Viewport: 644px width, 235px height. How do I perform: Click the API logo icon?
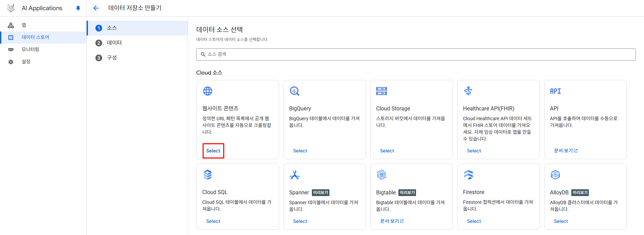point(555,91)
